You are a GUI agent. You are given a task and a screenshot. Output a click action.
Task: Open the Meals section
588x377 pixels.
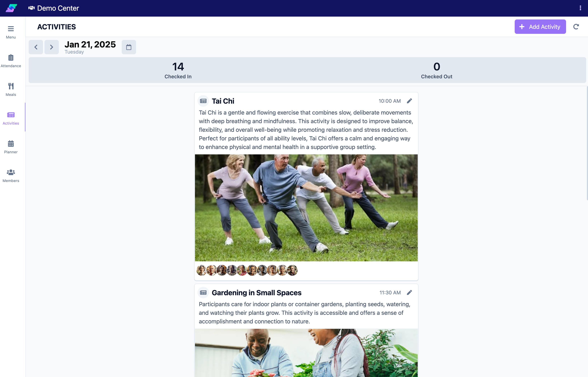(11, 90)
